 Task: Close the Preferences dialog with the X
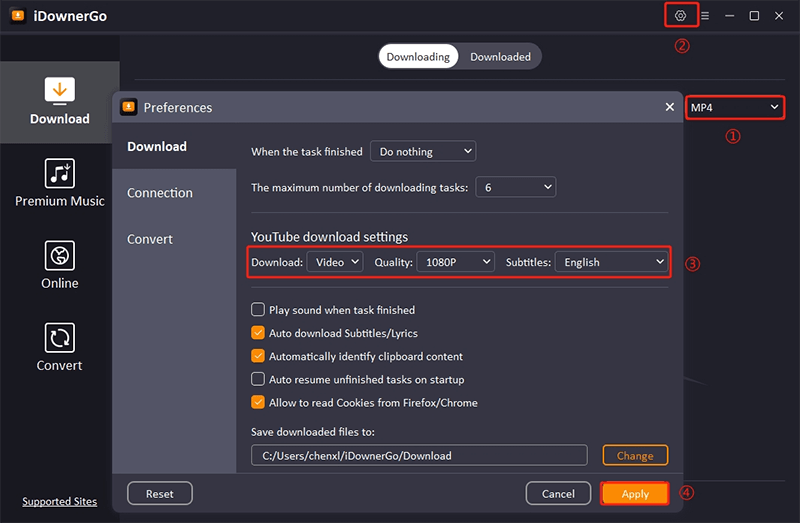[670, 107]
